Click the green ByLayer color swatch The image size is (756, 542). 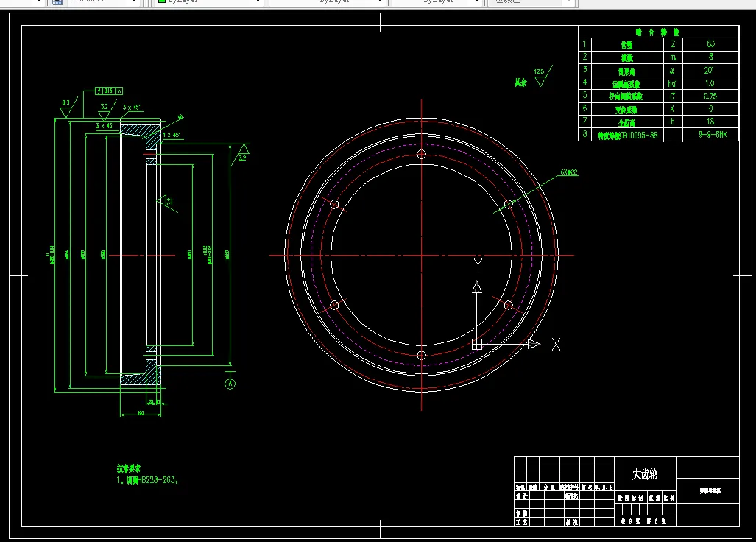pyautogui.click(x=162, y=1)
